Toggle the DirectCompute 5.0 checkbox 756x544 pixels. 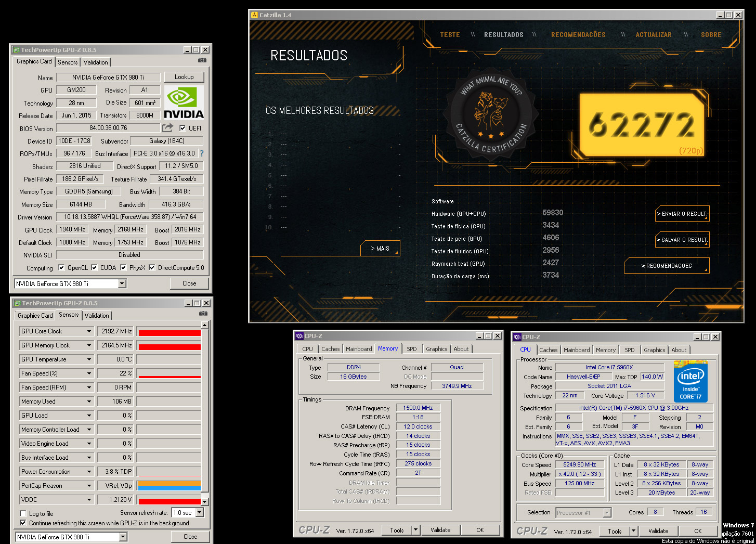pos(152,267)
